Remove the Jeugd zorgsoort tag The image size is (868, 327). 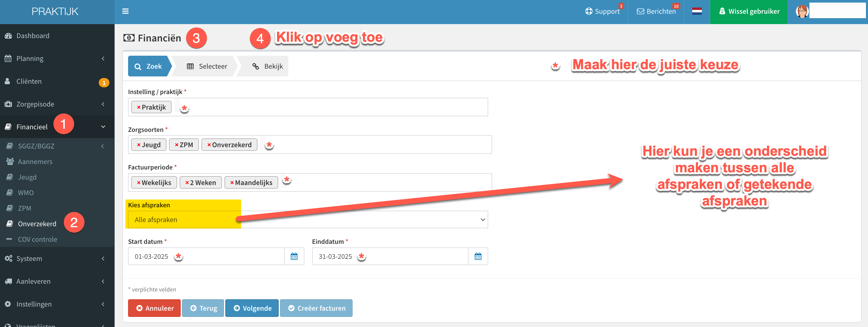tap(138, 145)
